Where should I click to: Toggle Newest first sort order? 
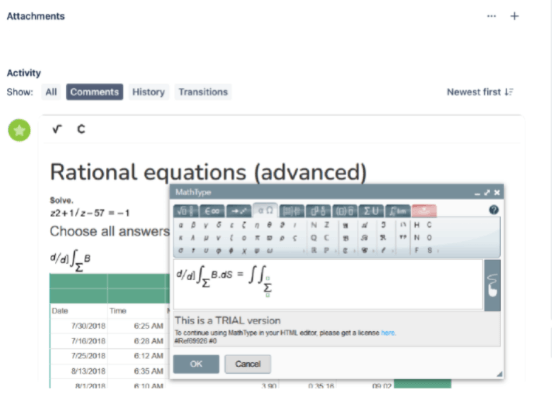(480, 92)
